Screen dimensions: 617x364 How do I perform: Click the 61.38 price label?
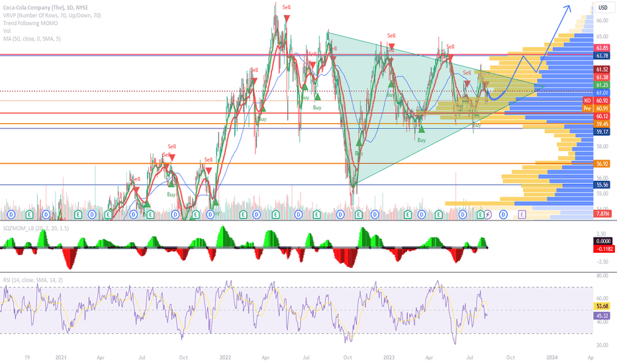[602, 77]
